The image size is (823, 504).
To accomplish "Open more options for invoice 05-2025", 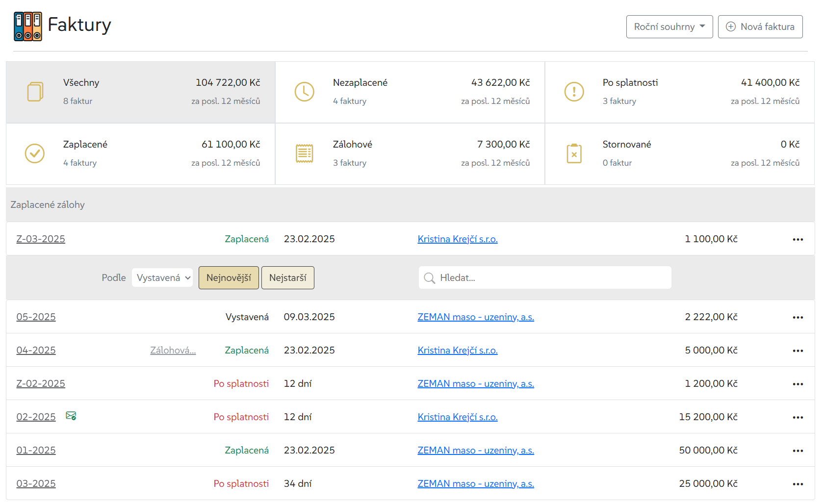I will pyautogui.click(x=798, y=317).
